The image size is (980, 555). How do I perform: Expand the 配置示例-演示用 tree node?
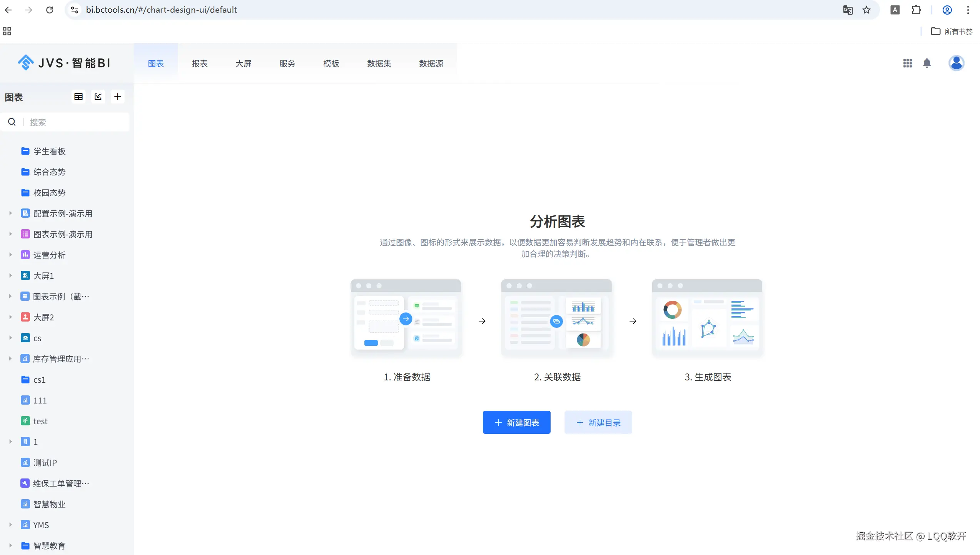click(x=11, y=213)
